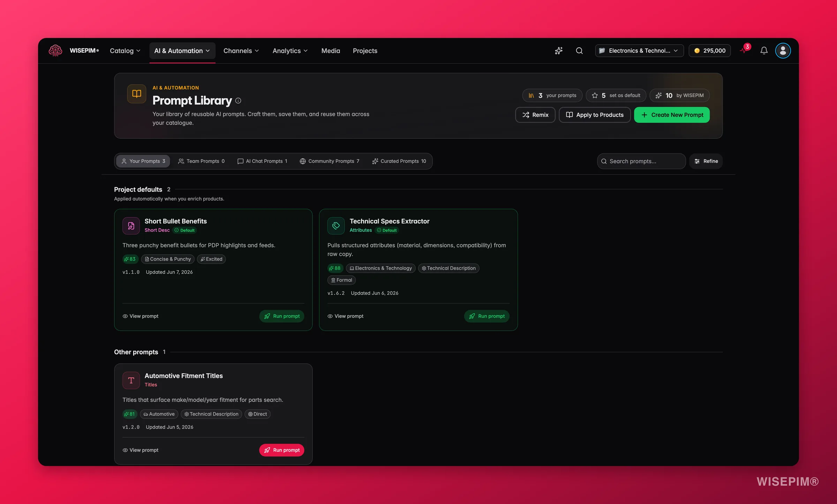This screenshot has width=837, height=504.
Task: Click the credits coin balance 295,000
Action: tap(710, 51)
